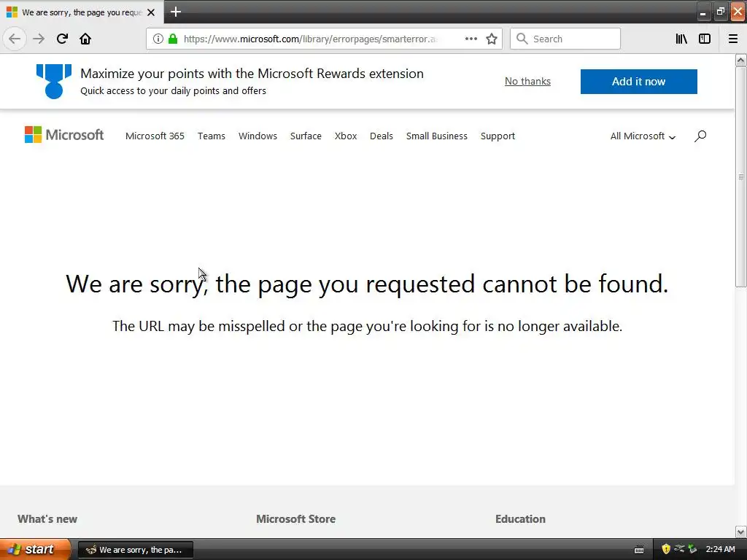Toggle the sidebars view icon
The image size is (747, 560).
(x=705, y=39)
